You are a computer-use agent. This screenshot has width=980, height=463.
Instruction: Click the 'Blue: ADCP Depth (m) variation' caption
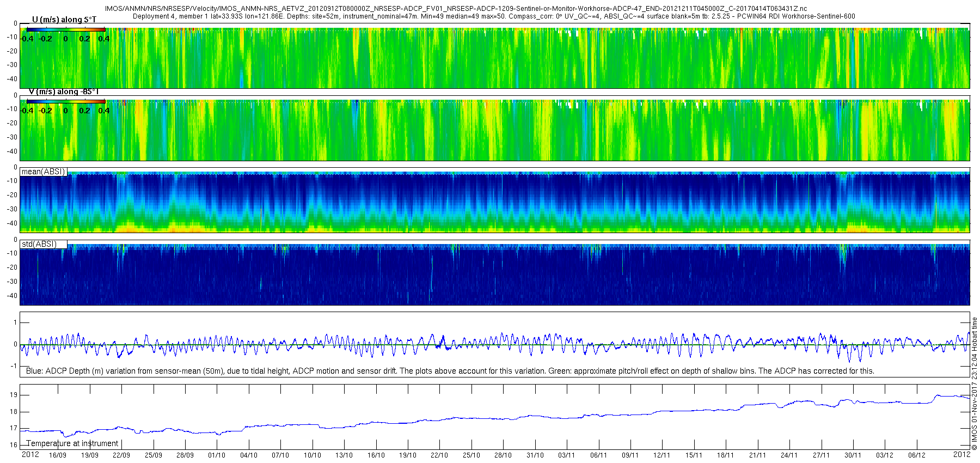pyautogui.click(x=450, y=371)
